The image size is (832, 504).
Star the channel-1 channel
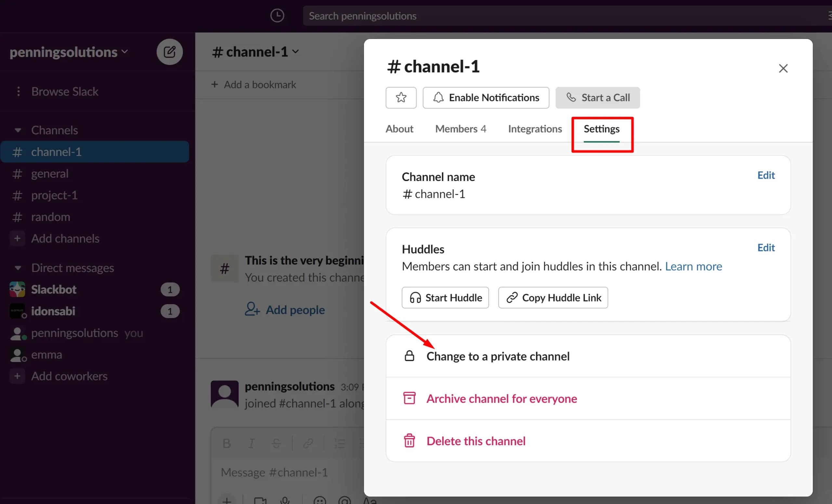(401, 97)
